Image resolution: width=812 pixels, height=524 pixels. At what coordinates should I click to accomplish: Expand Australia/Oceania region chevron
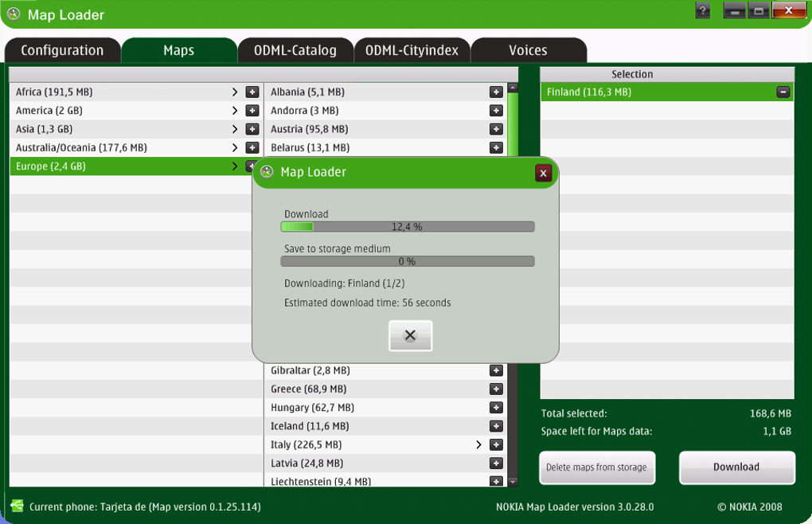point(235,148)
